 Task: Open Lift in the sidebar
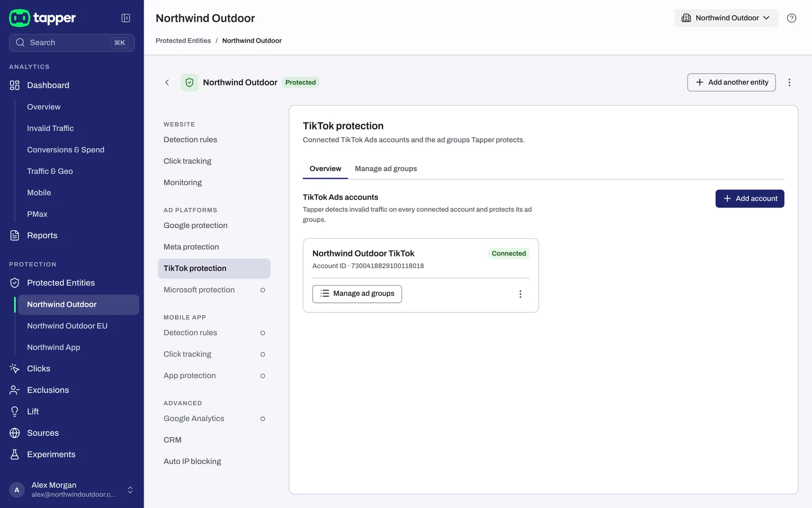coord(72,411)
